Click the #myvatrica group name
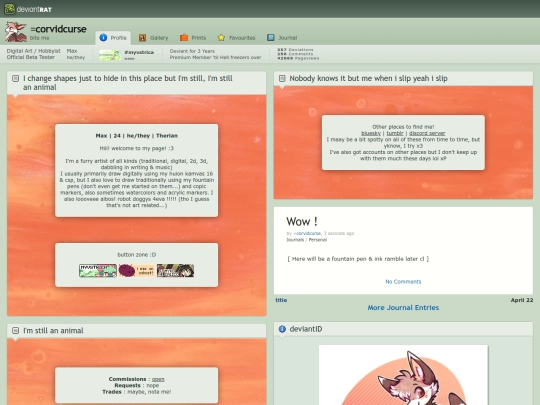540x405 pixels. tap(139, 52)
